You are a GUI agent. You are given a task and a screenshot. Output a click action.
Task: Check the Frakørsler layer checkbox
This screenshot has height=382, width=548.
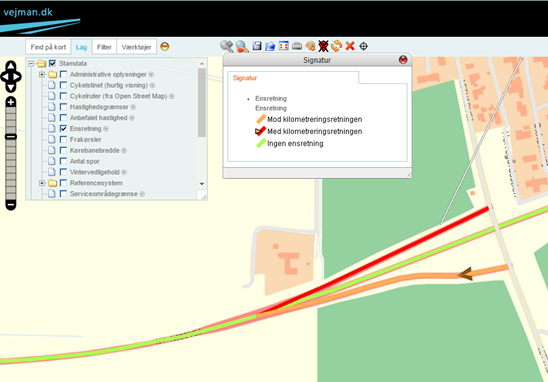pos(63,139)
